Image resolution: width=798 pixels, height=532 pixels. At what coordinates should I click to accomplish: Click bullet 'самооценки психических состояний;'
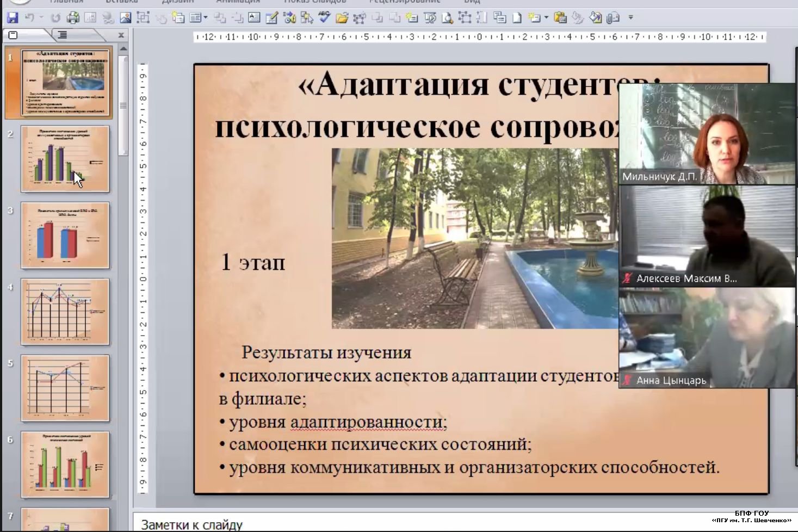tap(375, 444)
